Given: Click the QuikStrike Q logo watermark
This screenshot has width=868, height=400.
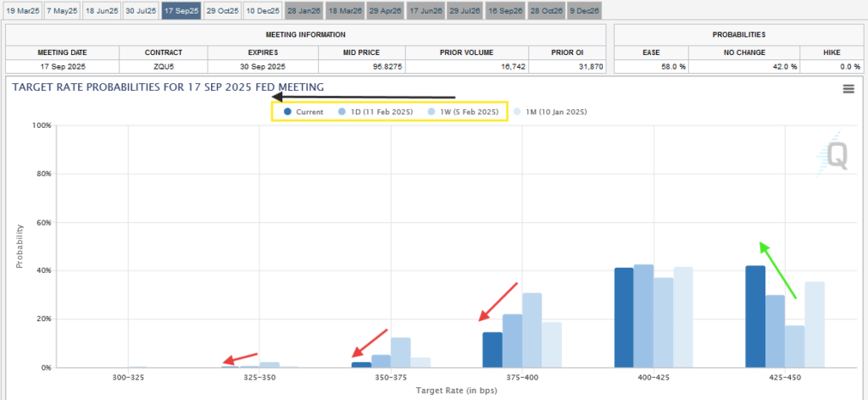Looking at the screenshot, I should 837,154.
